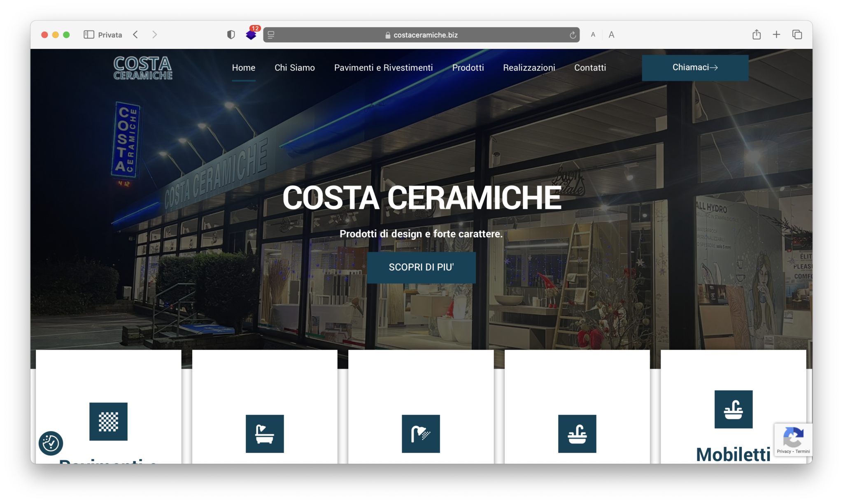Click the Privata private browsing label
The image size is (843, 504).
coord(110,35)
